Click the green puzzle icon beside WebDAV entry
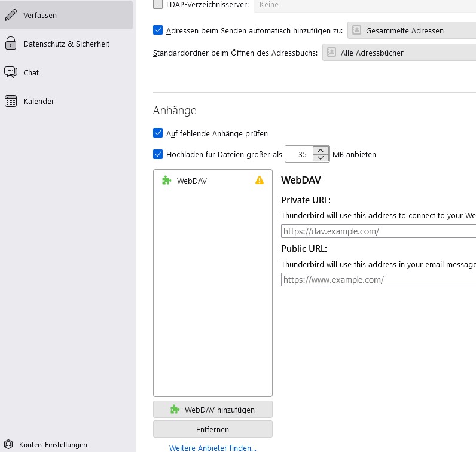Viewport: 476px width, 452px height. 167,181
